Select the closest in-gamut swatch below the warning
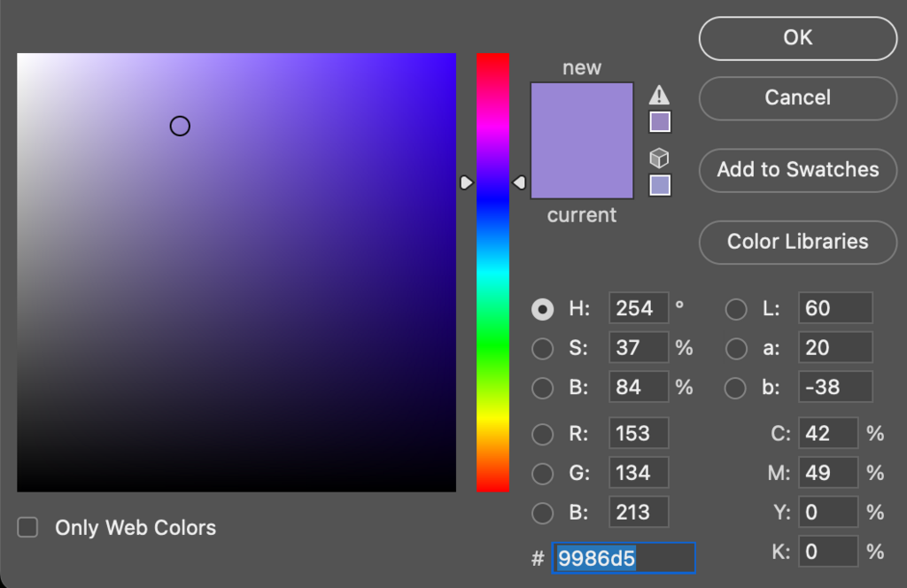 [x=660, y=120]
